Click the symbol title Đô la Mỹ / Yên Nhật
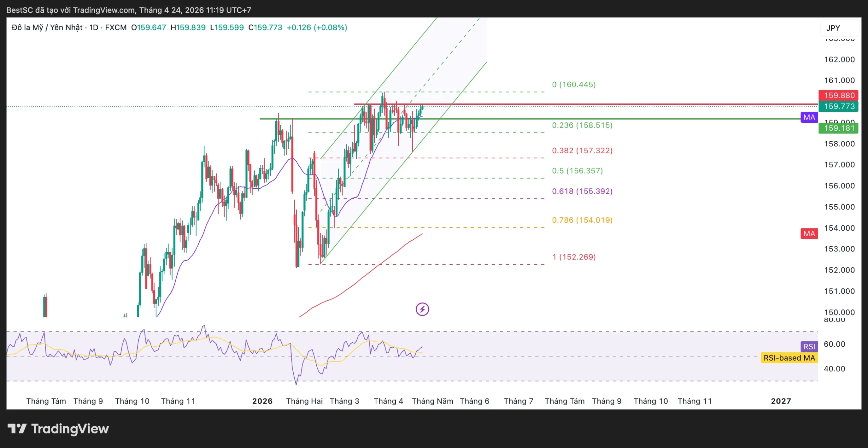Viewport: 868px width, 448px height. (x=47, y=27)
